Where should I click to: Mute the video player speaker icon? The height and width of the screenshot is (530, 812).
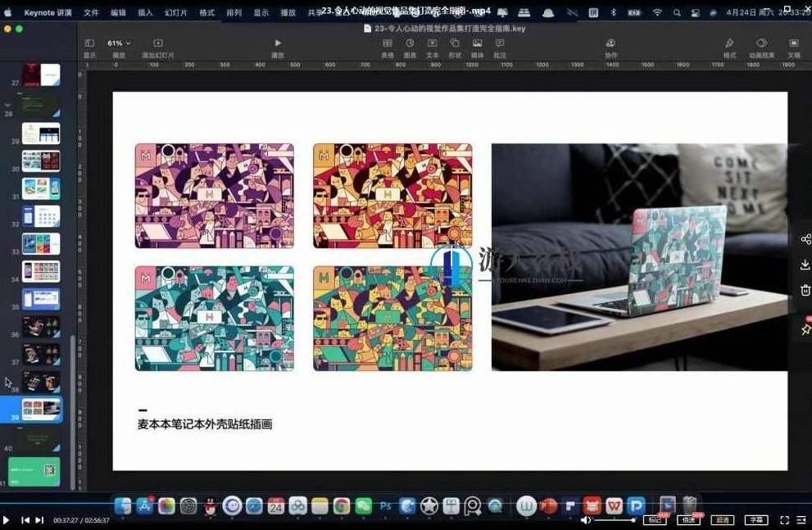pyautogui.click(x=583, y=519)
